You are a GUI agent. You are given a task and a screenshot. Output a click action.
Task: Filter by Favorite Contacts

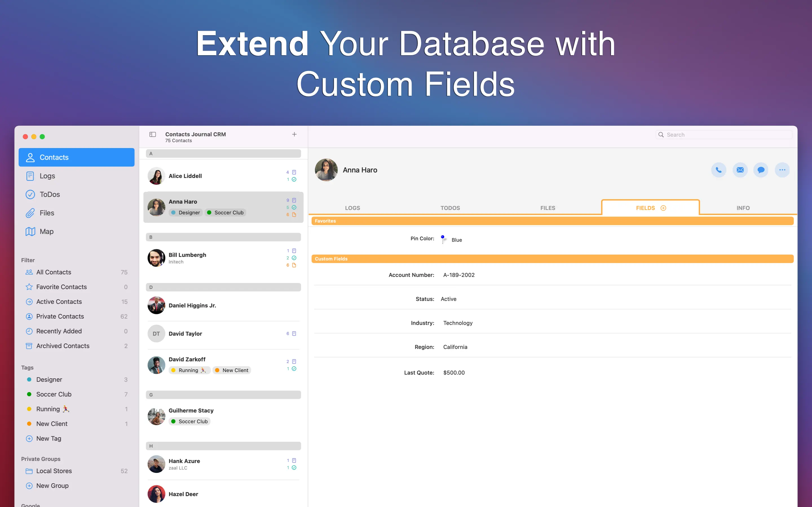tap(61, 287)
